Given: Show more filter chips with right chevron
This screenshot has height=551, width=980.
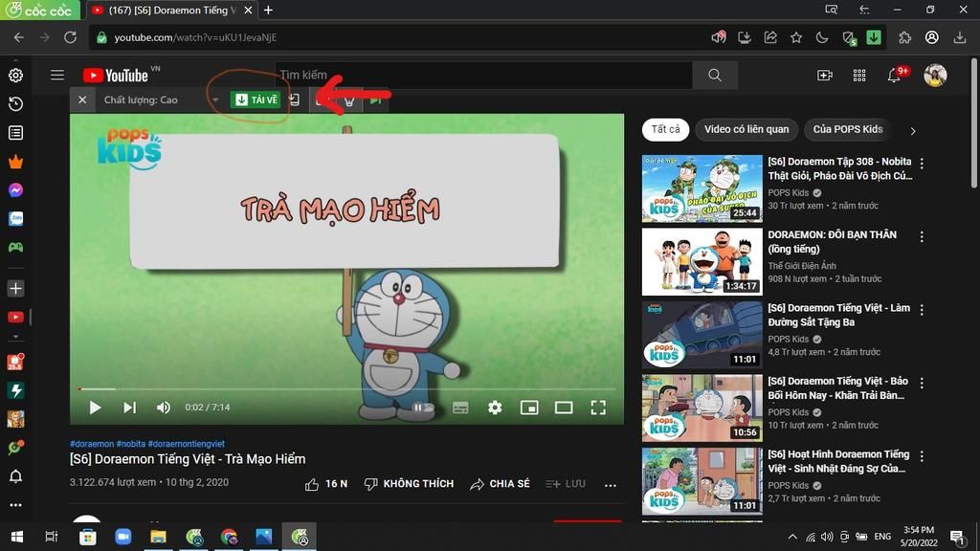Looking at the screenshot, I should tap(913, 131).
